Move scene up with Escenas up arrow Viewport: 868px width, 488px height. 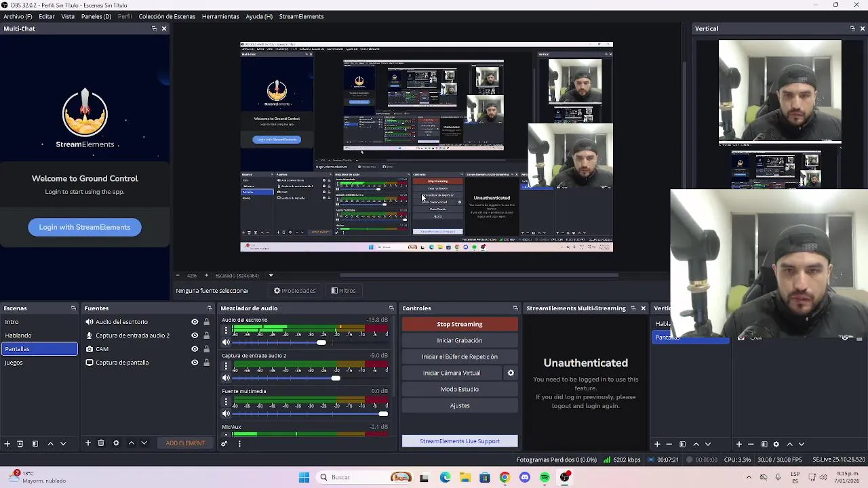pyautogui.click(x=50, y=443)
